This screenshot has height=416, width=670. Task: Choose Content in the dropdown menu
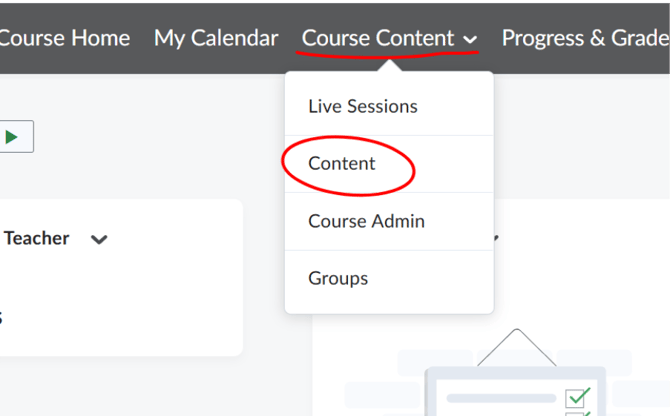tap(342, 164)
